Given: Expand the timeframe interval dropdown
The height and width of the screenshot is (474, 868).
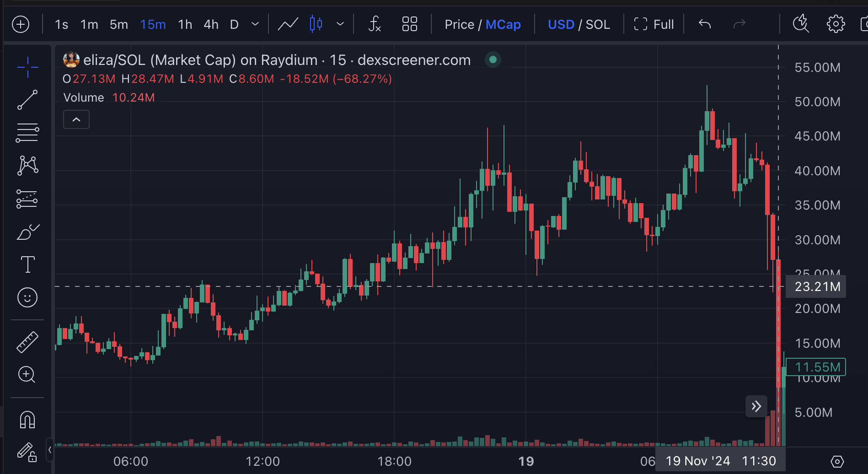Looking at the screenshot, I should [255, 24].
